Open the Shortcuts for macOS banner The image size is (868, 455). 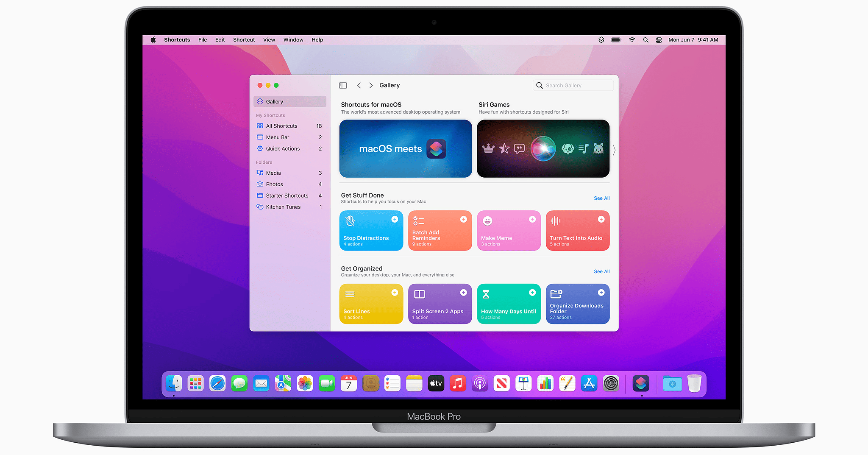[x=406, y=148]
